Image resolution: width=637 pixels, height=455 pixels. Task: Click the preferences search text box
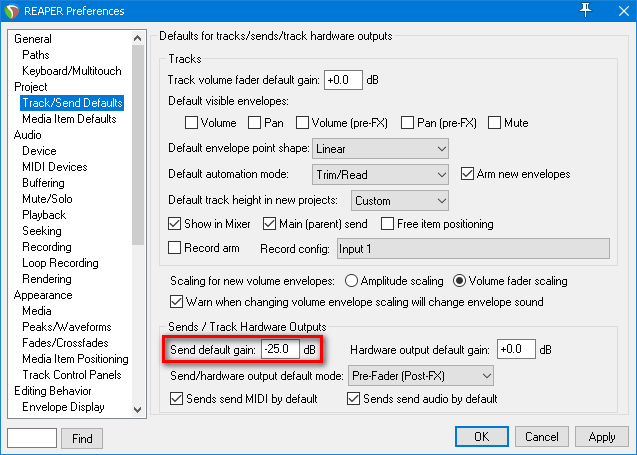32,438
